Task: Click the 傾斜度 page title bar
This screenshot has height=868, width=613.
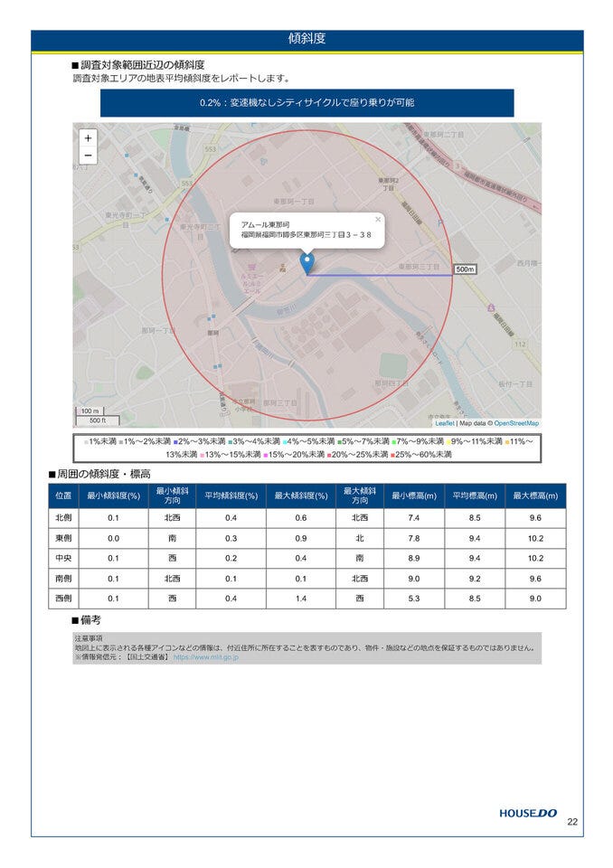Action: pos(306,39)
